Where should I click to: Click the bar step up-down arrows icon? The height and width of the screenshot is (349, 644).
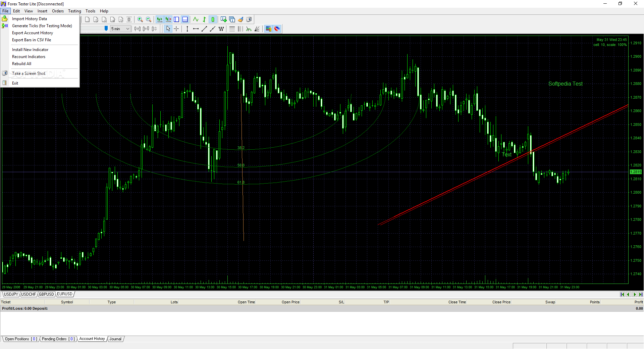pyautogui.click(x=154, y=29)
